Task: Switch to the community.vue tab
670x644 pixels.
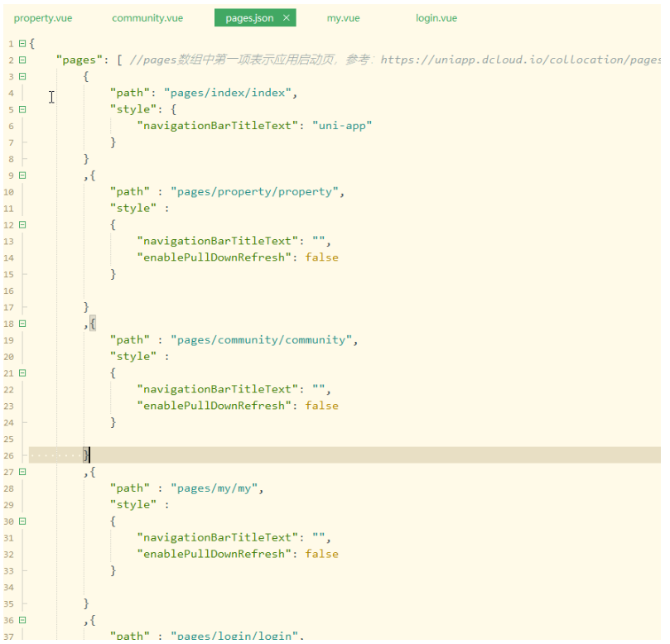Action: [147, 18]
